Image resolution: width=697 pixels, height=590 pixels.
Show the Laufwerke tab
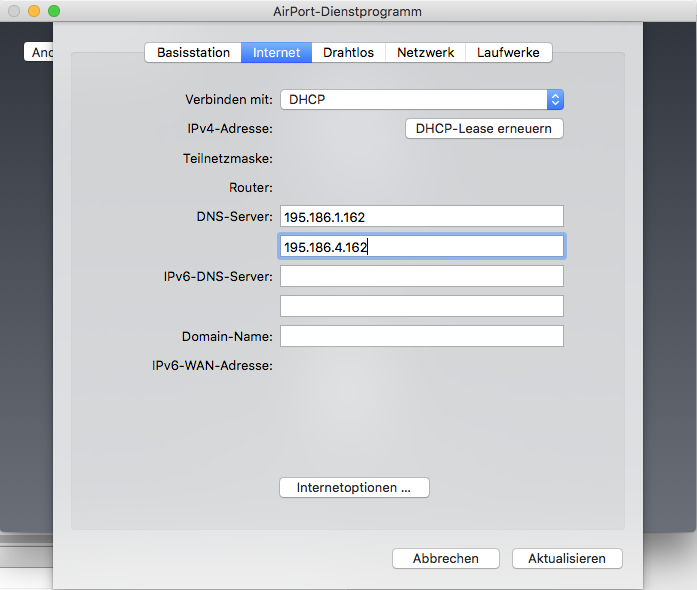pyautogui.click(x=508, y=52)
